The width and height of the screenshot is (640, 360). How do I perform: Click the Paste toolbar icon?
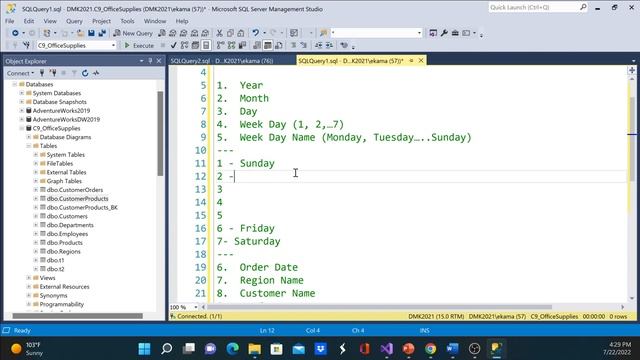tap(241, 33)
